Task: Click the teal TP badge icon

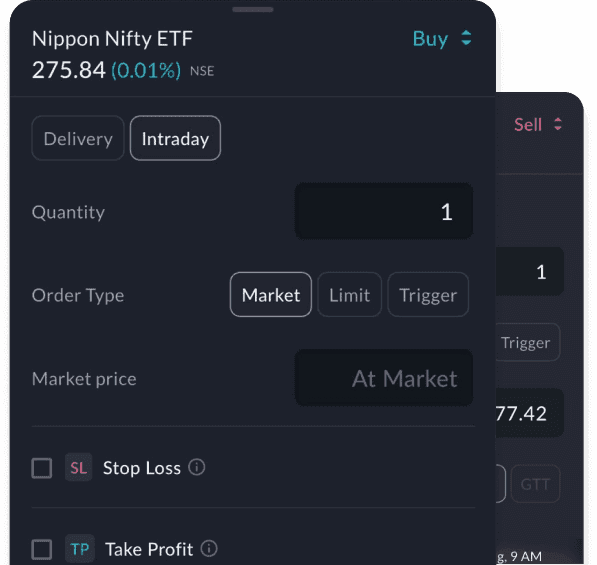Action: point(80,549)
